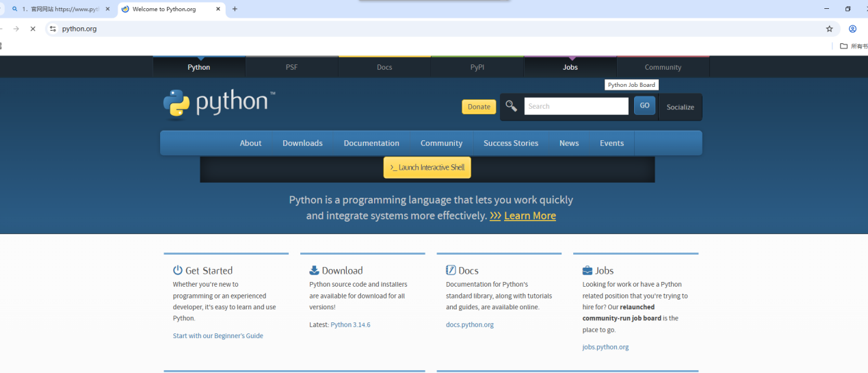The width and height of the screenshot is (868, 373).
Task: Click the text 'Python source code and installers'
Action: click(358, 284)
